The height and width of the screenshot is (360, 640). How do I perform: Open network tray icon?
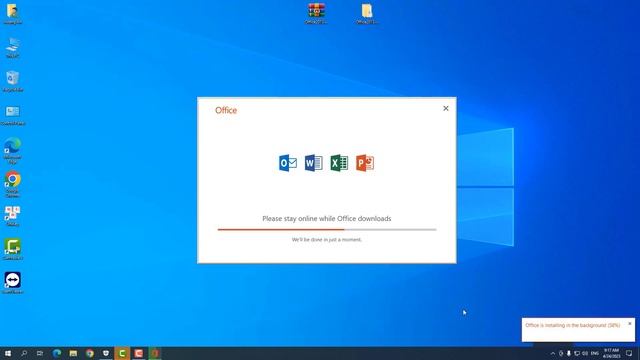(x=577, y=353)
